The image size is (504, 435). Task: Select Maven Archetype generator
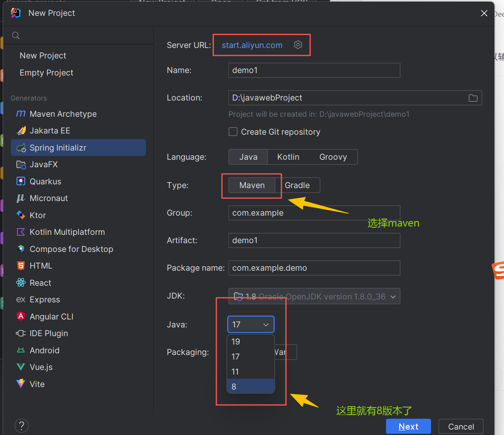(x=78, y=114)
